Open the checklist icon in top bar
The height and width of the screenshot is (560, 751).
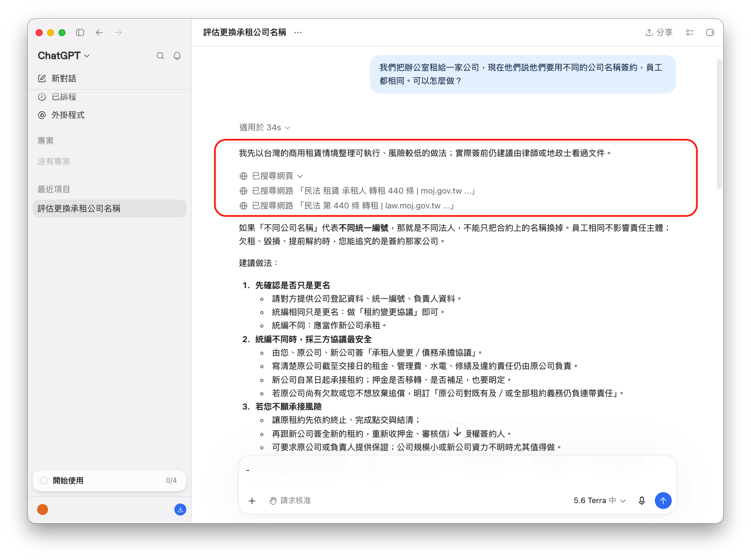coord(690,33)
